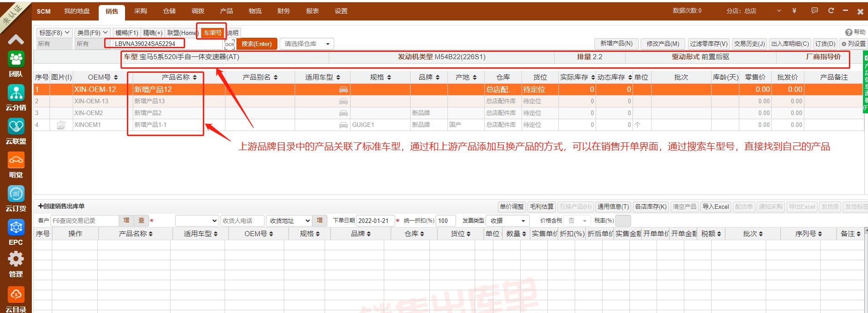Click the refresh icon in top bar
The height and width of the screenshot is (313, 868).
[831, 10]
